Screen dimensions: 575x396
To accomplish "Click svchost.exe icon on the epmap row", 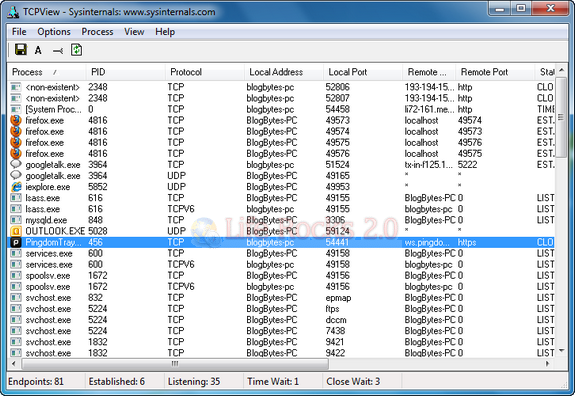I will click(x=16, y=297).
